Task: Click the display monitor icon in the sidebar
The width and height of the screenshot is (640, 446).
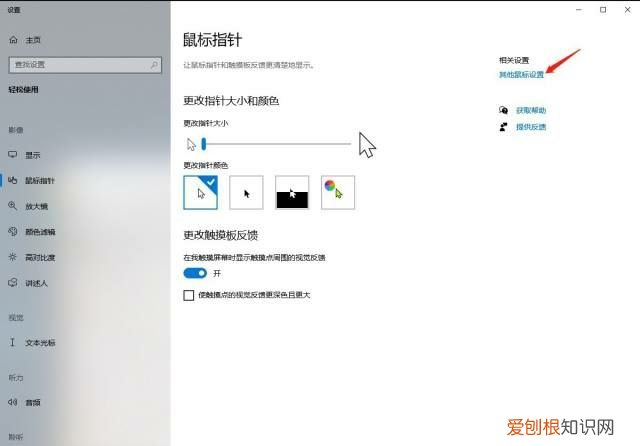Action: click(x=13, y=155)
